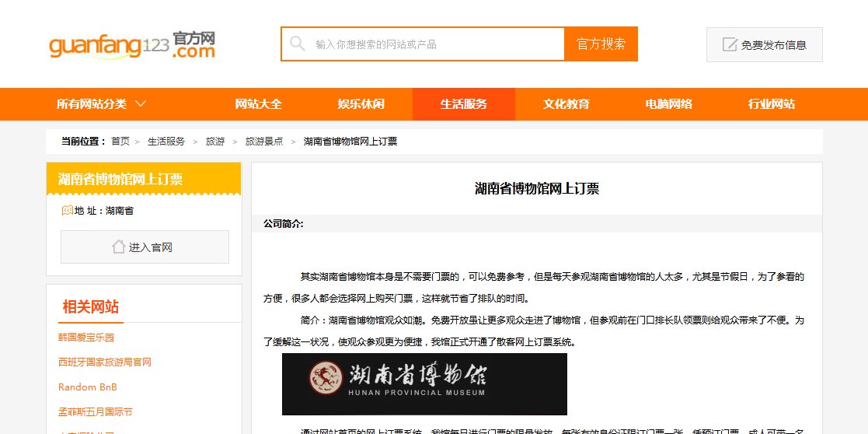Click the guanfang123 site logo

pyautogui.click(x=132, y=44)
